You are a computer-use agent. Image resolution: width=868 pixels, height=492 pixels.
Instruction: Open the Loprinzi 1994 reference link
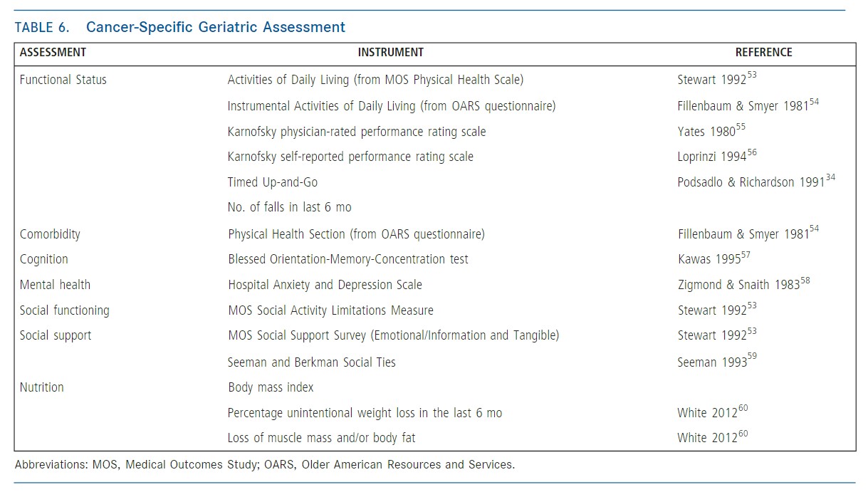716,157
